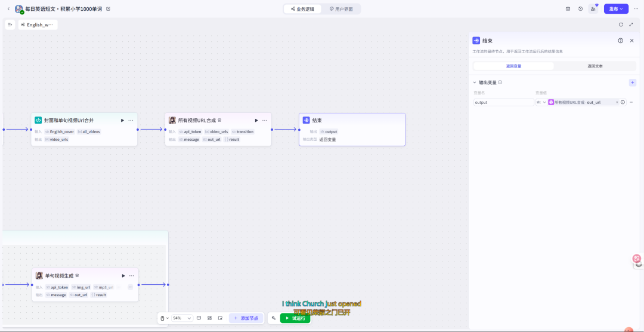Click the badge icon after 所有视频URL合成 title
The width and height of the screenshot is (644, 332).
(219, 120)
